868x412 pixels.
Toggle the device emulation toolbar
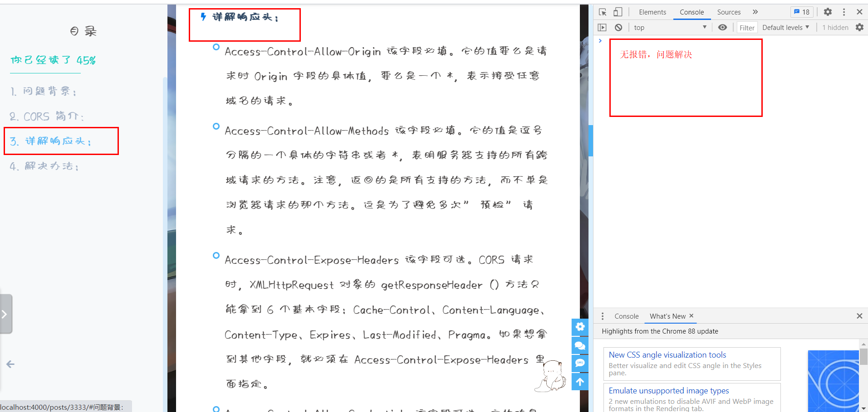point(618,12)
